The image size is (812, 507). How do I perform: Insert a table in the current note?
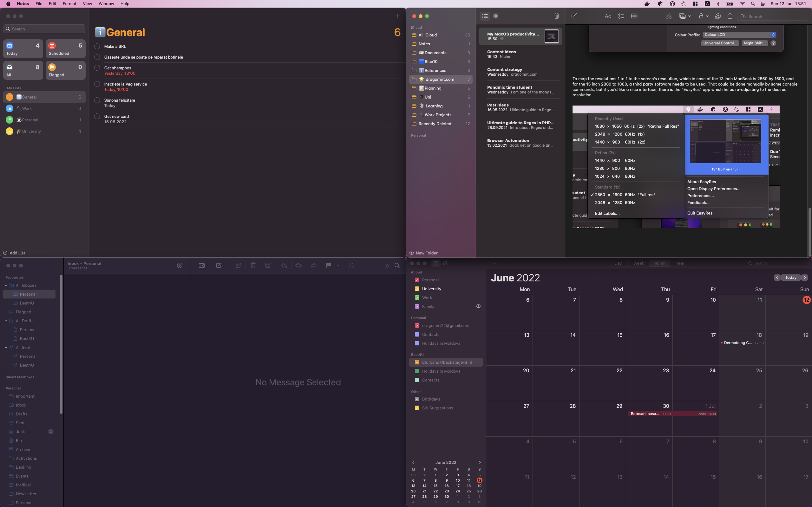(634, 16)
